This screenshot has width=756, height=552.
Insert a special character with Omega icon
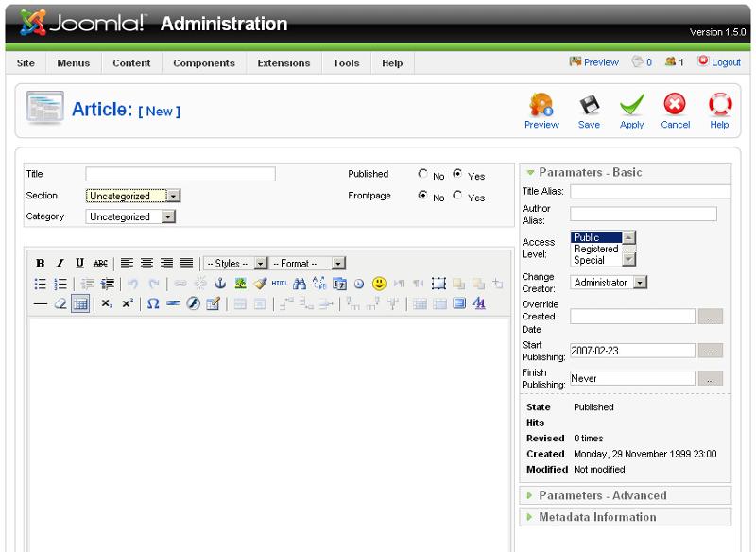(153, 303)
